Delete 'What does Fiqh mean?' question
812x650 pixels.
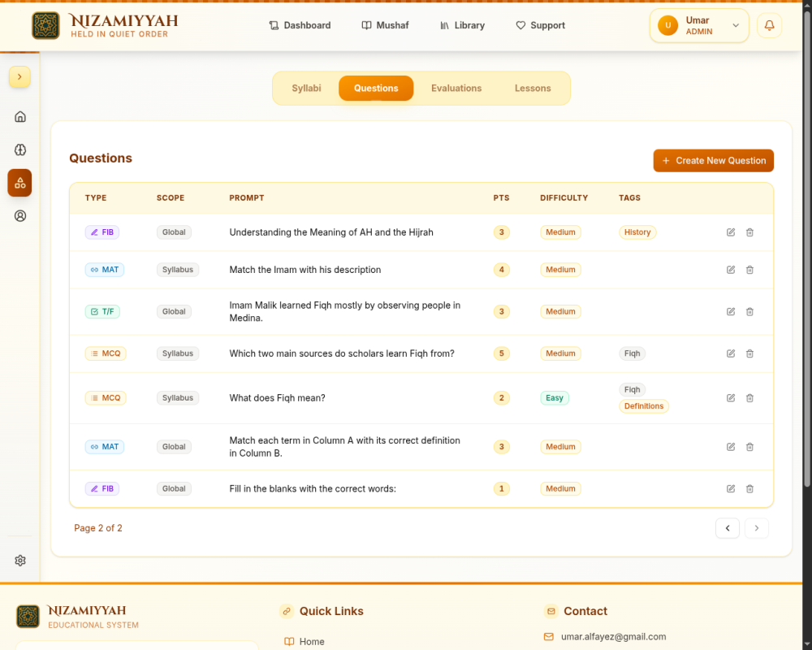point(749,398)
